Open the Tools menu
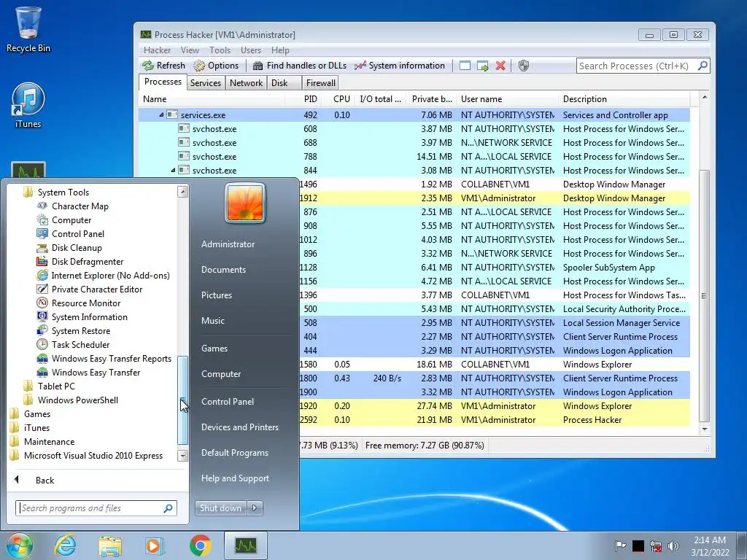This screenshot has width=747, height=560. 220,50
